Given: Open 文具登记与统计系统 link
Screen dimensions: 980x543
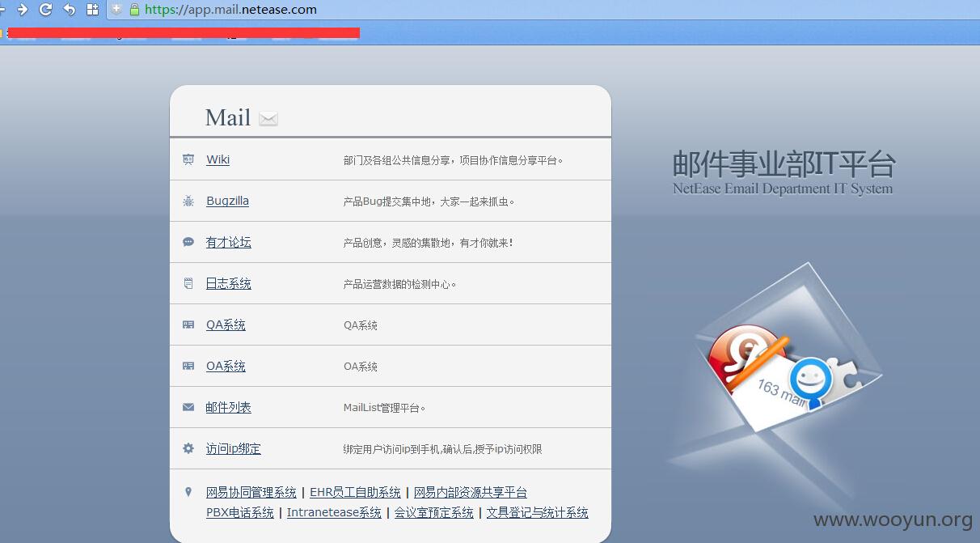Looking at the screenshot, I should [x=538, y=512].
